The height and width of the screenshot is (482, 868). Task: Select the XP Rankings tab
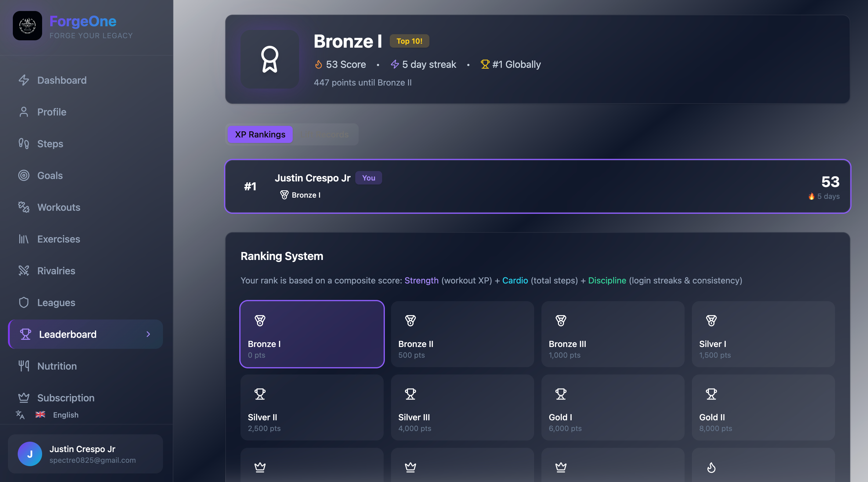pyautogui.click(x=260, y=135)
